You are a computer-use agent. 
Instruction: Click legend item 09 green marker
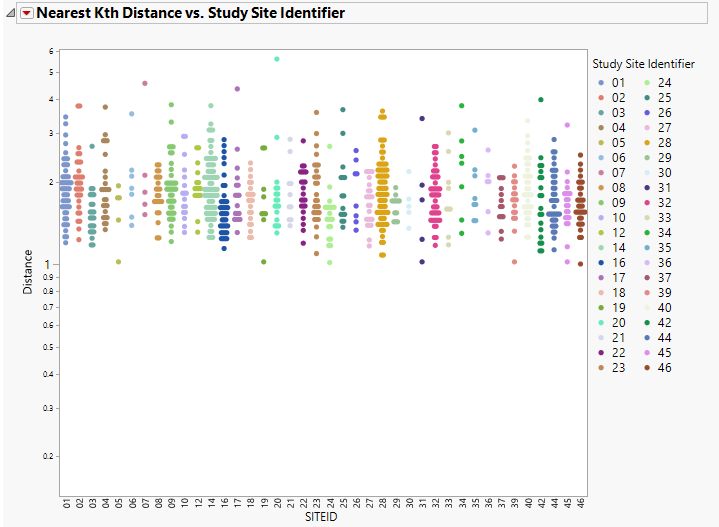pos(601,203)
